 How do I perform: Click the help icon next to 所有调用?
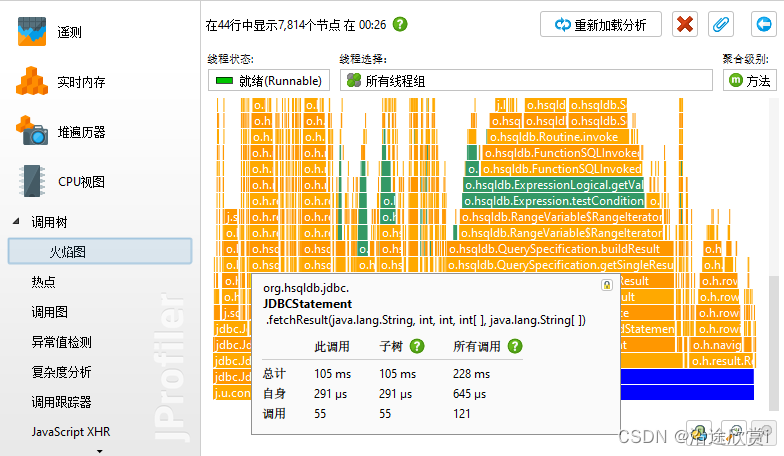coord(515,346)
